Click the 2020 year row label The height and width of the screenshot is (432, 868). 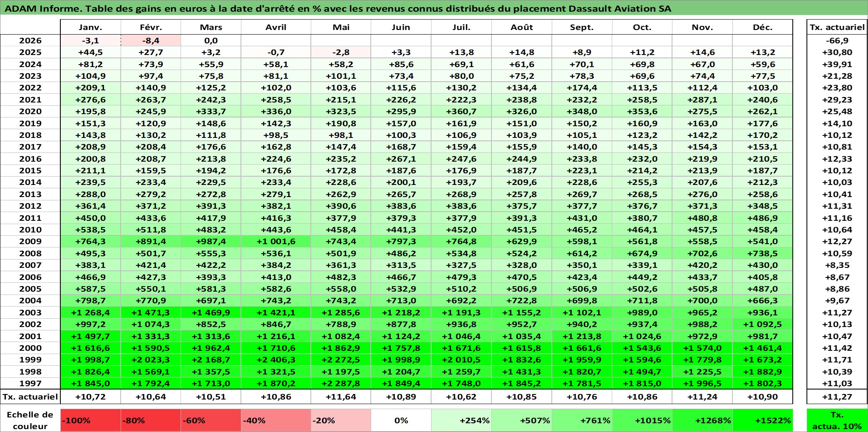point(30,111)
